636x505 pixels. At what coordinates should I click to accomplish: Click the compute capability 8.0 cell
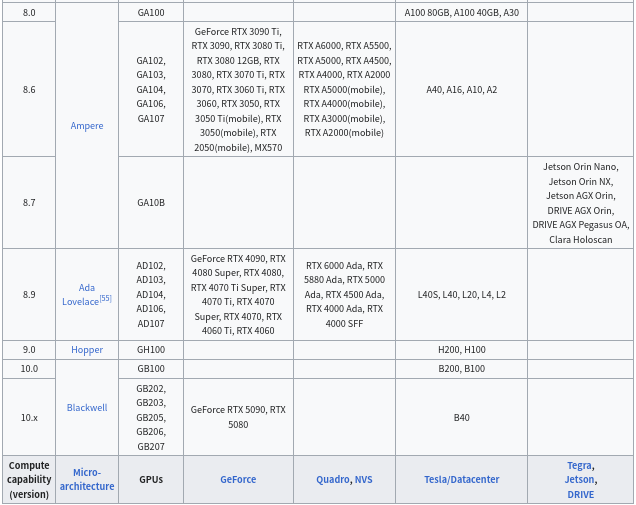tap(29, 13)
